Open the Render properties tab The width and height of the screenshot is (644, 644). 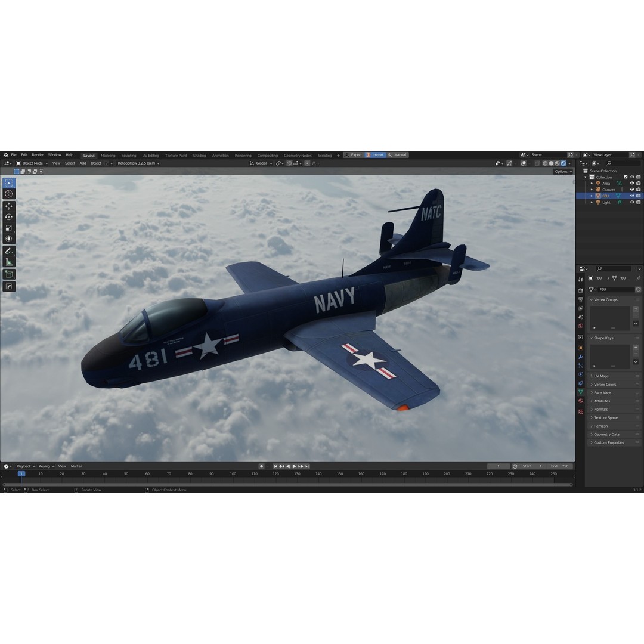(581, 290)
